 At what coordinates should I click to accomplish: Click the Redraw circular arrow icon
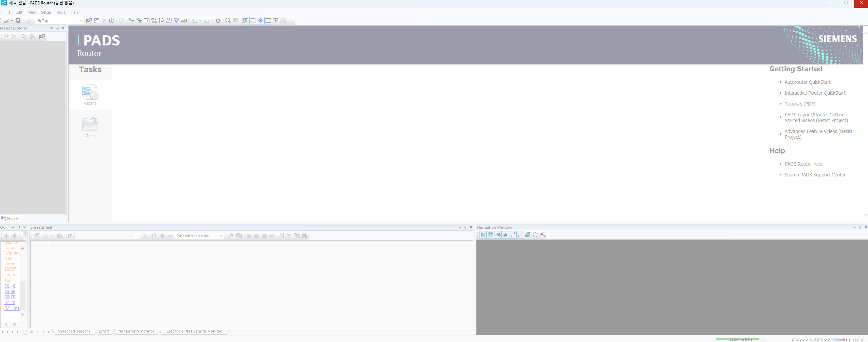click(218, 21)
